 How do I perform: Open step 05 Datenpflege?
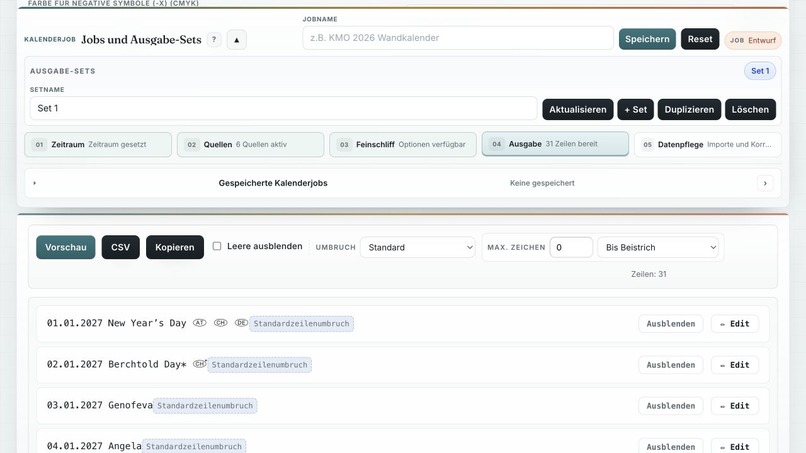point(707,144)
